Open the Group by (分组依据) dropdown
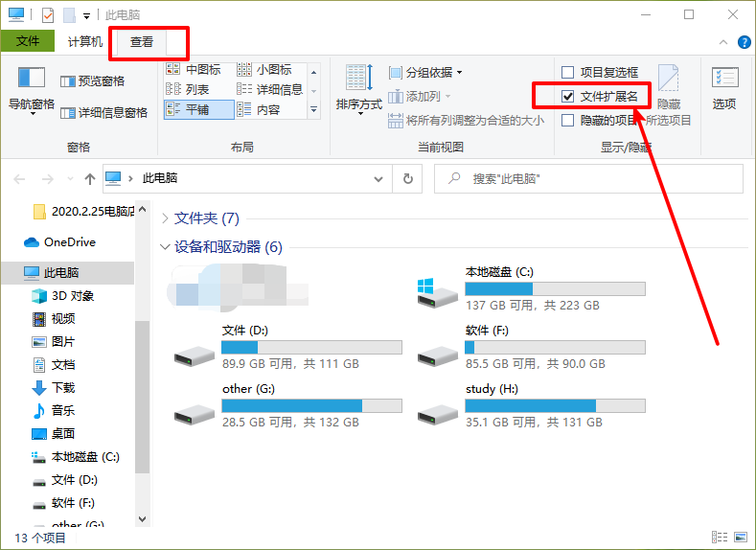The height and width of the screenshot is (550, 756). (x=425, y=72)
